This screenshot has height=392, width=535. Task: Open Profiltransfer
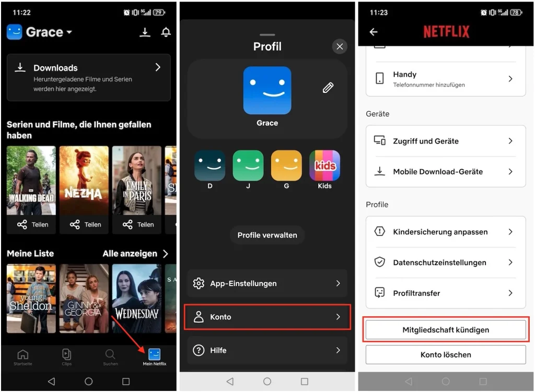point(446,293)
